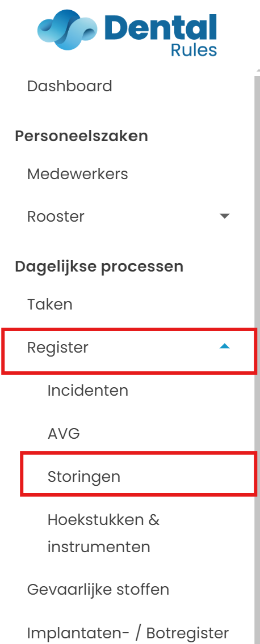
Task: Click the sidebar vertical scrollbar
Action: pyautogui.click(x=257, y=353)
